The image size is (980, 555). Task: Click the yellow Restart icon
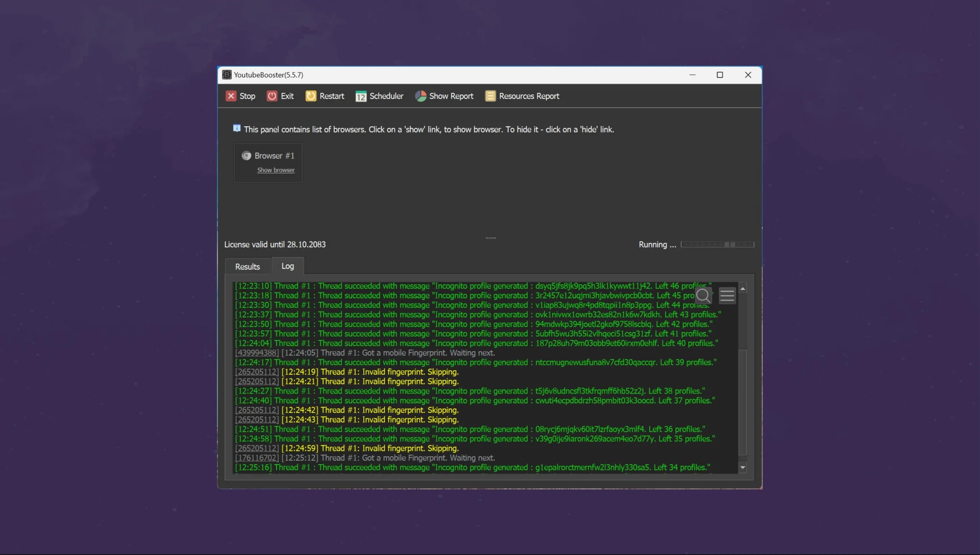click(311, 96)
